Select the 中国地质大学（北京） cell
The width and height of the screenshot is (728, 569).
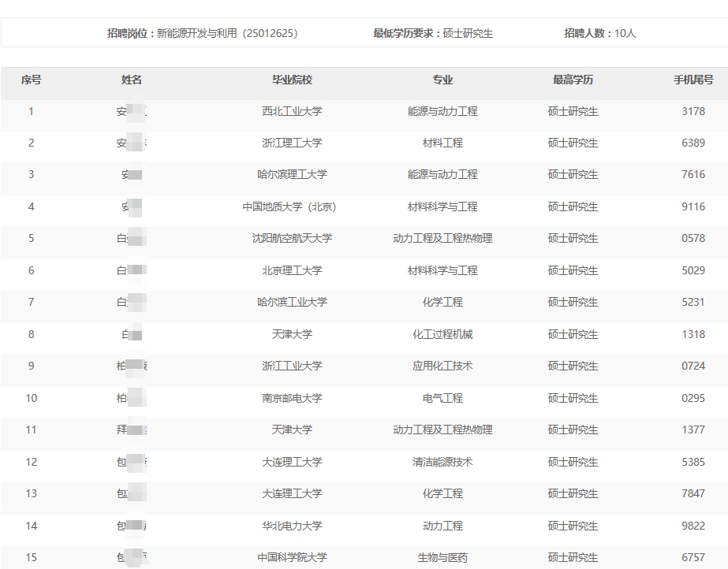click(289, 206)
